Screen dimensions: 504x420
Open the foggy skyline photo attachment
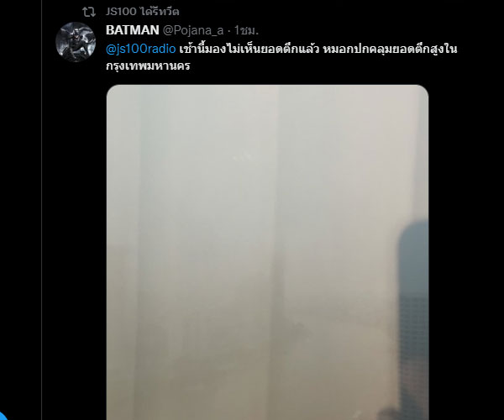click(x=267, y=252)
